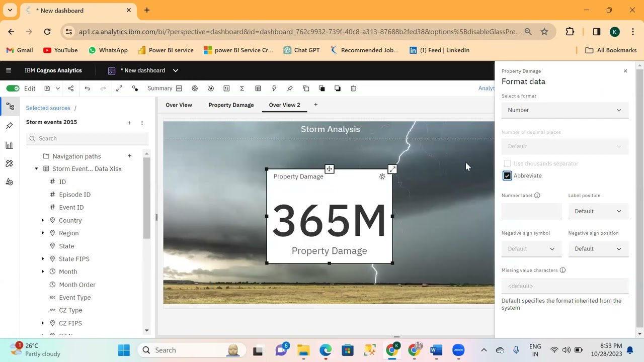This screenshot has height=362, width=644.
Task: Click the Missing value characters info icon
Action: click(562, 270)
